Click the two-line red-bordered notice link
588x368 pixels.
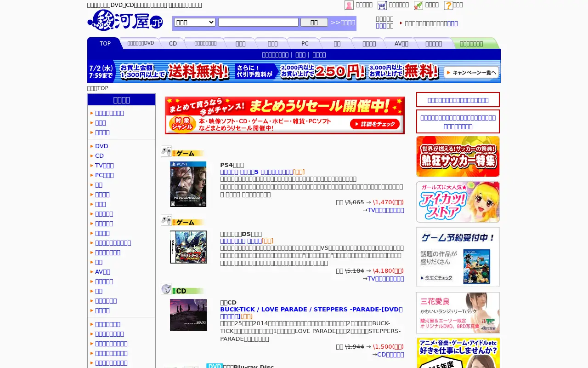(x=458, y=121)
